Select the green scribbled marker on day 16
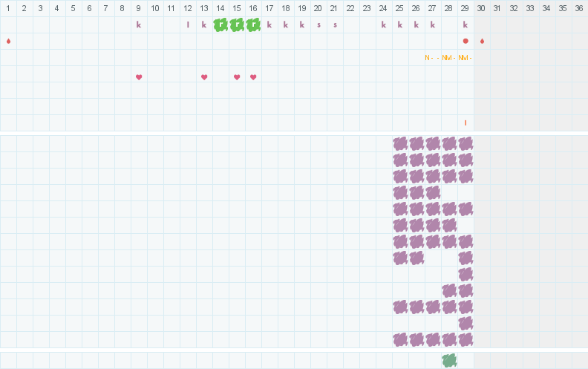The image size is (588, 369). [253, 25]
